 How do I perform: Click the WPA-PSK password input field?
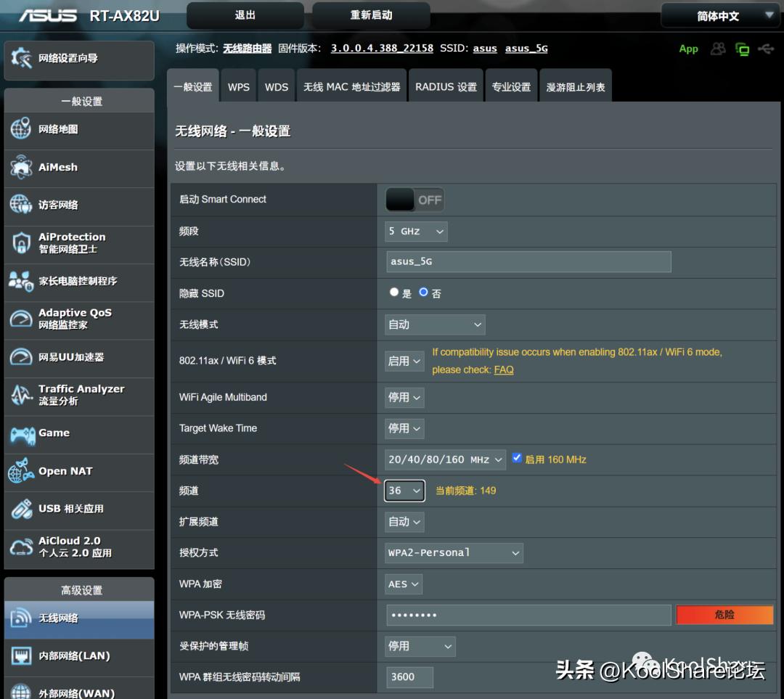(x=528, y=615)
